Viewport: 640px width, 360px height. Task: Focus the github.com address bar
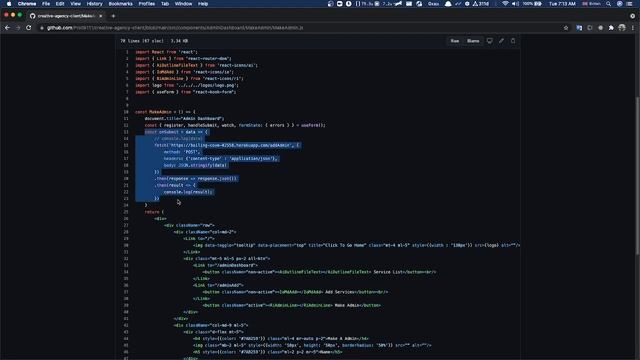[x=302, y=28]
